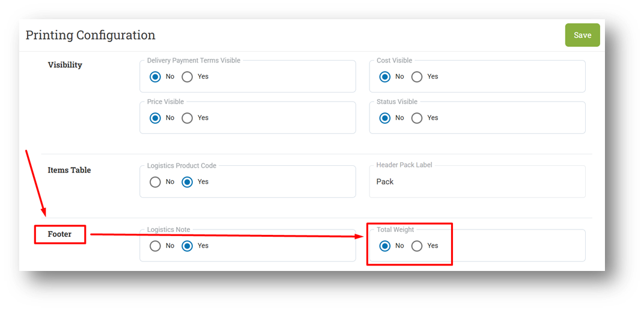Screen dimensions: 644x310
Task: Click the Footer section heading
Action: [x=59, y=234]
